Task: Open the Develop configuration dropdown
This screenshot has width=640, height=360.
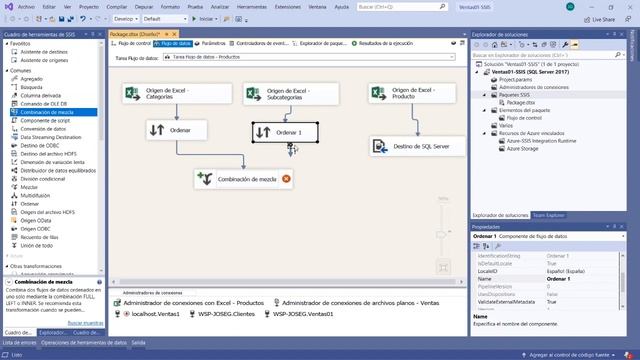Action: click(125, 19)
